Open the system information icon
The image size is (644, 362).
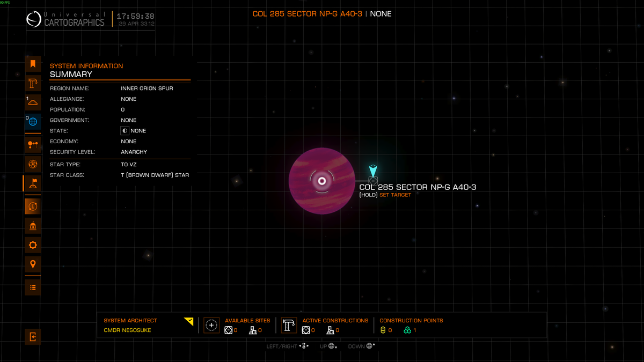tap(33, 206)
